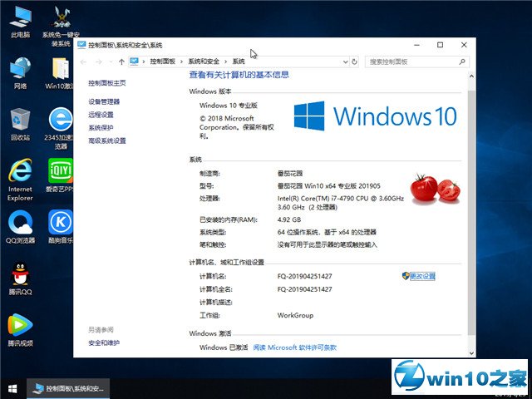The width and height of the screenshot is (532, 399).
Task: Expand chevron before 控制面板 breadcrumb
Action: [x=144, y=62]
